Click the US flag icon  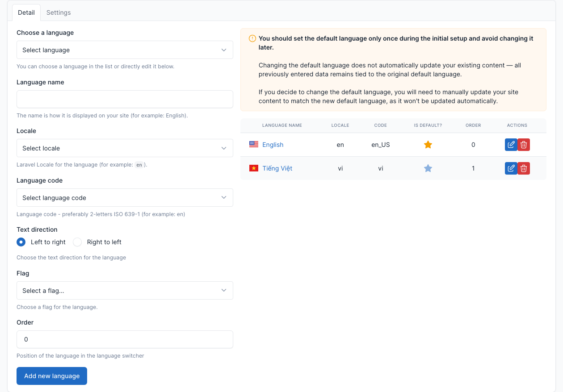[x=254, y=144]
